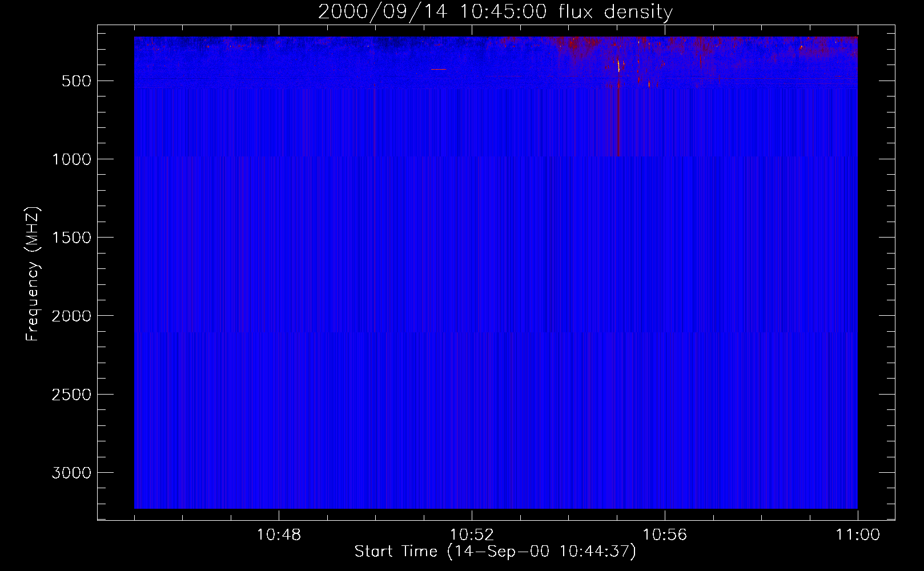This screenshot has height=571, width=924.
Task: Click the 'Frequency (MHZ)' axis label
Action: (x=33, y=274)
